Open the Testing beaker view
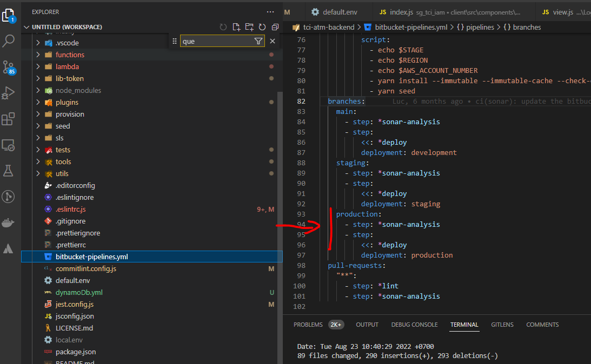Viewport: 591px width, 364px height. point(8,171)
